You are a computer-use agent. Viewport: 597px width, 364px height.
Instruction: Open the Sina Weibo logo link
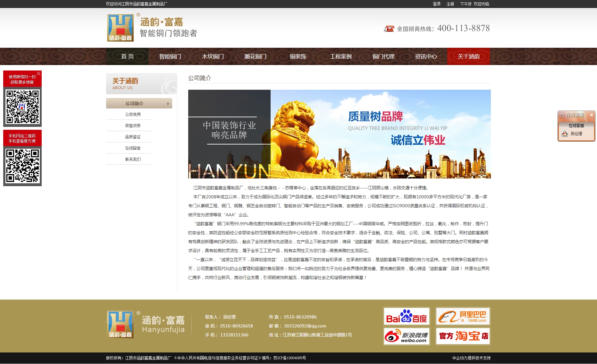(407, 336)
